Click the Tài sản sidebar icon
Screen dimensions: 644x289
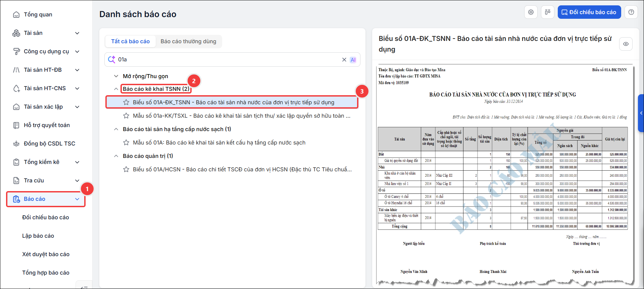coord(16,33)
